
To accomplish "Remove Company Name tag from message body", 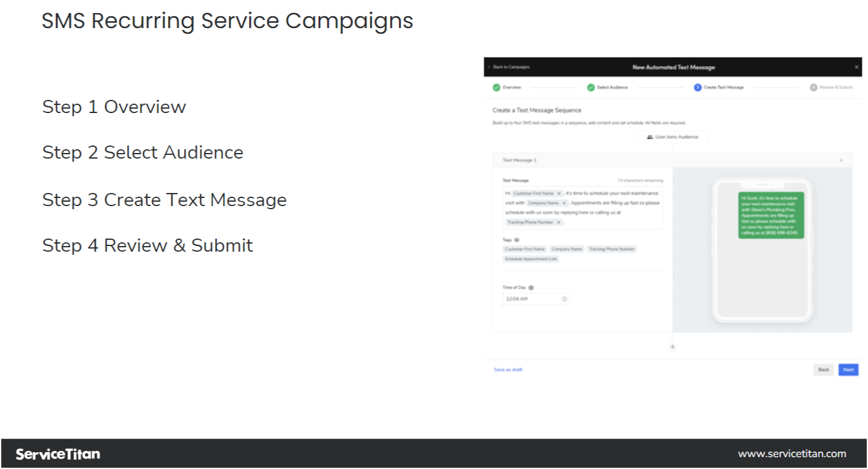I will click(563, 203).
